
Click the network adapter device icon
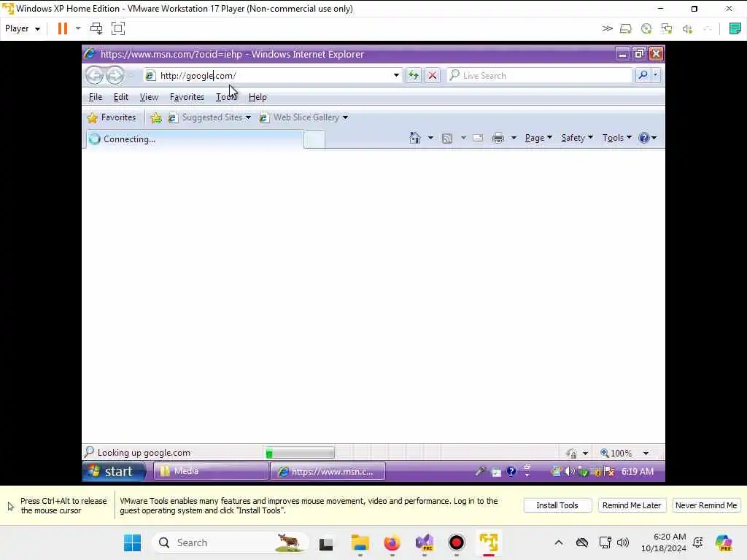(x=667, y=29)
